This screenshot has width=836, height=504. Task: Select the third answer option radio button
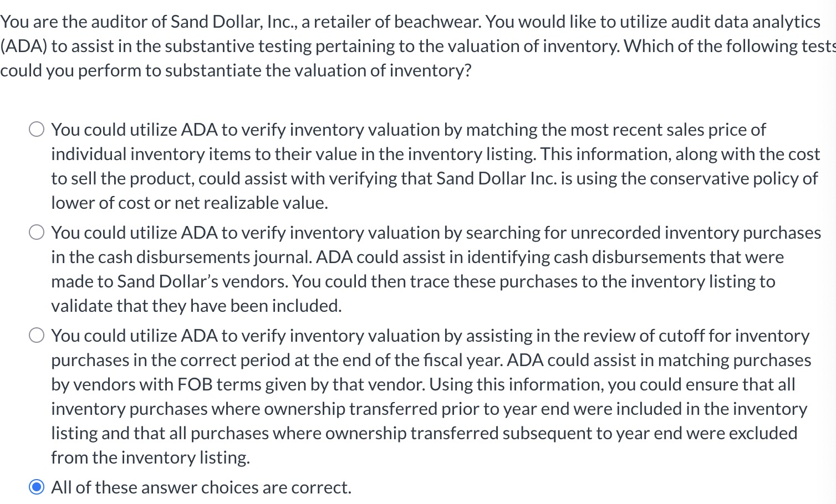click(37, 335)
